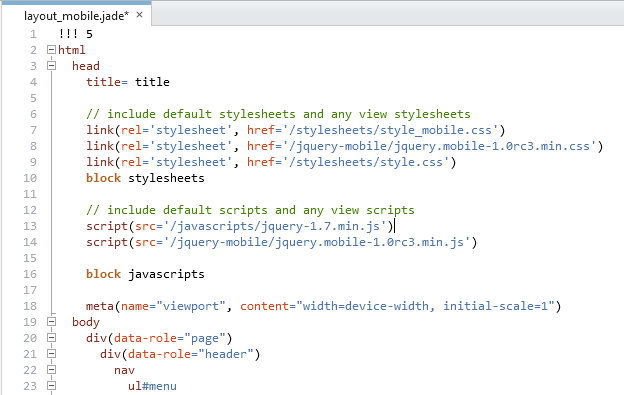The image size is (624, 395).
Task: Click line number 5 in gutter
Action: point(33,98)
